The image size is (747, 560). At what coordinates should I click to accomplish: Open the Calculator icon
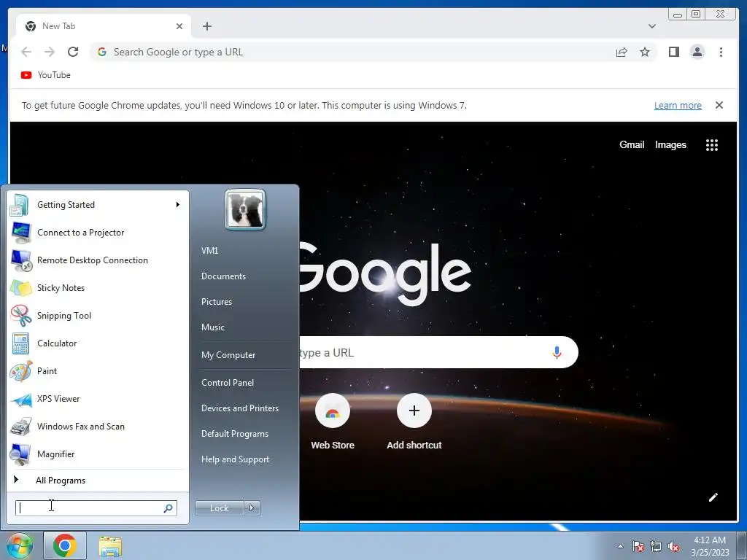tap(20, 343)
